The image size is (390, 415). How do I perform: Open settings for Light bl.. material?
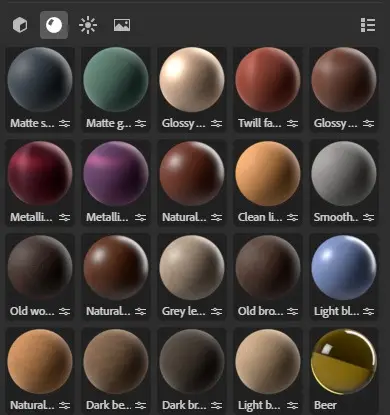coord(368,312)
